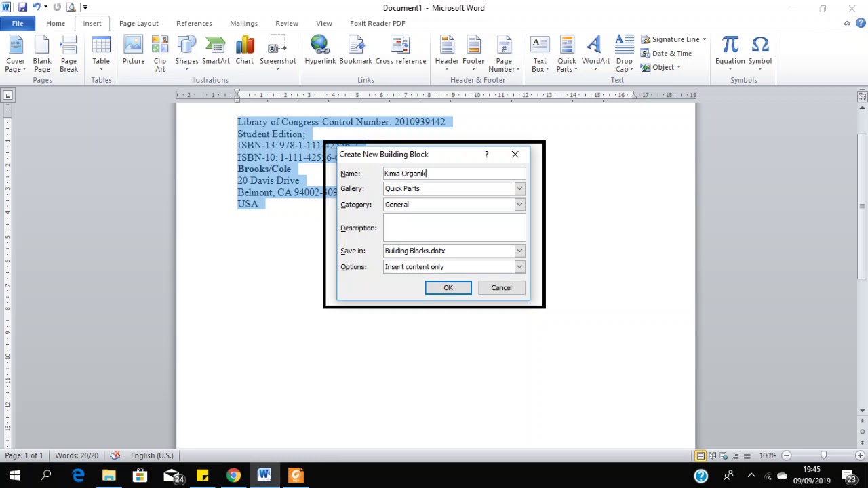Switch to the Page Layout tab
This screenshot has height=488, width=868.
click(139, 24)
